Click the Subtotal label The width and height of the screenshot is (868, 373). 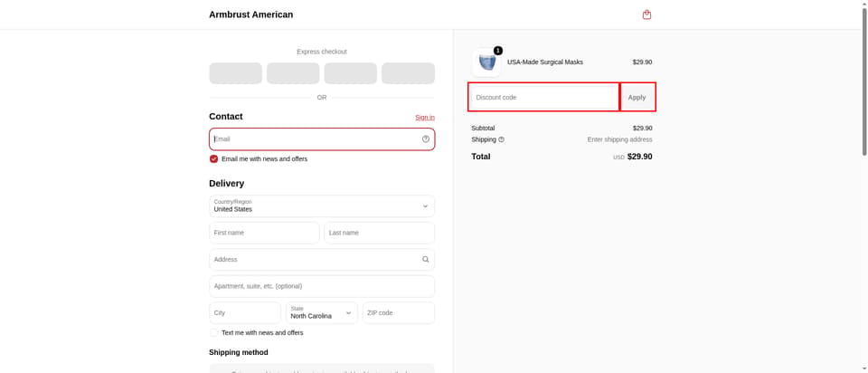click(x=483, y=128)
